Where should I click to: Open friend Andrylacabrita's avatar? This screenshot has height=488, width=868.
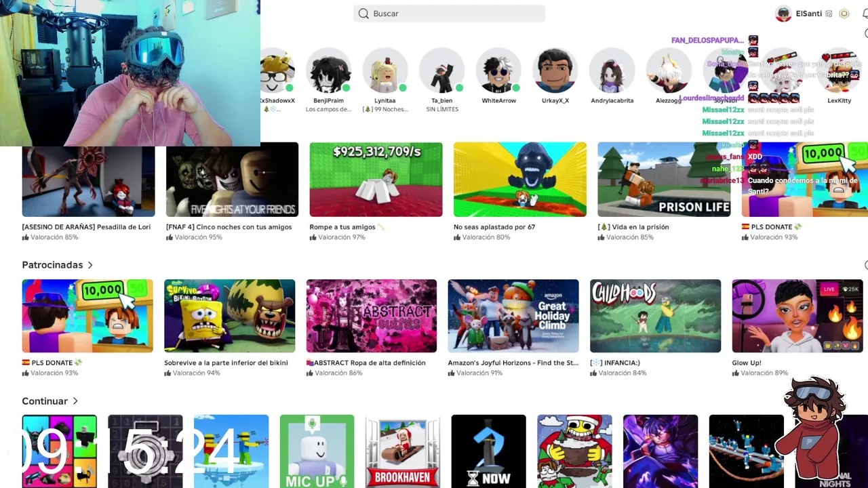(x=612, y=71)
